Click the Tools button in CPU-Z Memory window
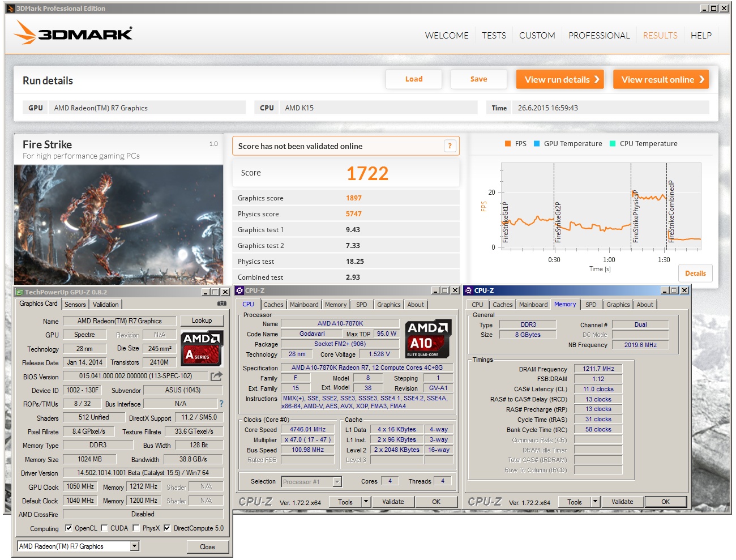The image size is (736, 560). click(575, 502)
